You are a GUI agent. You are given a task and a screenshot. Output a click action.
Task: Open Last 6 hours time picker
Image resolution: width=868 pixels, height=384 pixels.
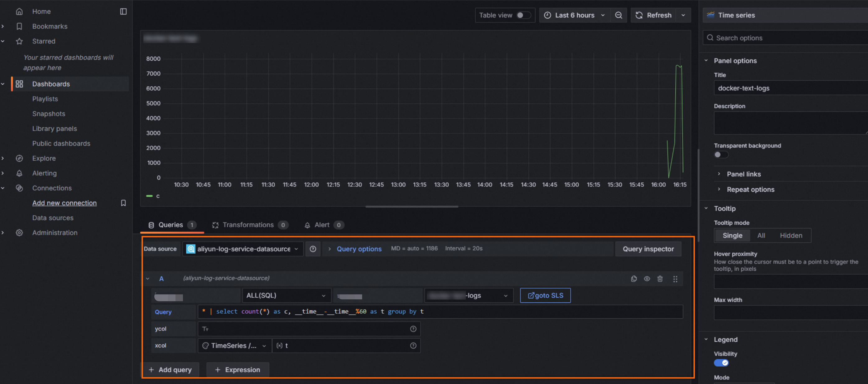[x=575, y=15]
